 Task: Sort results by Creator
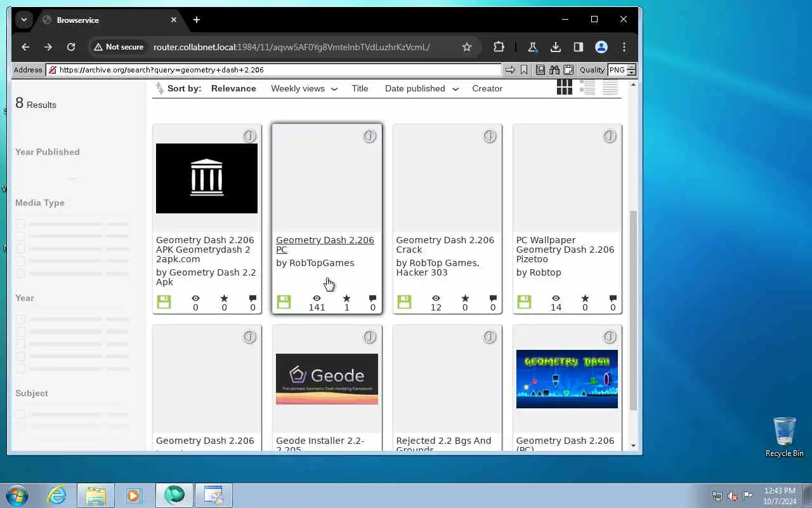tap(487, 88)
